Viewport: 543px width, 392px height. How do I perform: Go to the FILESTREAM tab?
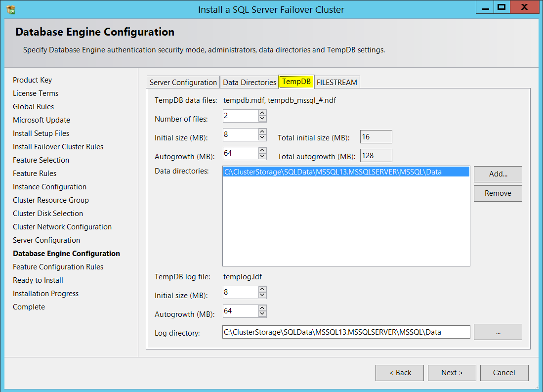coord(337,83)
